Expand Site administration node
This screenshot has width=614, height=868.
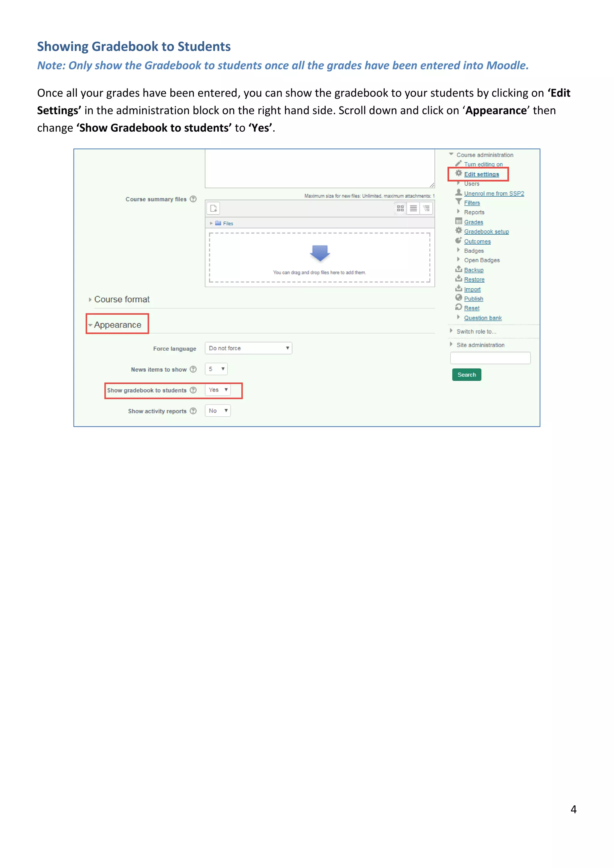[x=451, y=344]
